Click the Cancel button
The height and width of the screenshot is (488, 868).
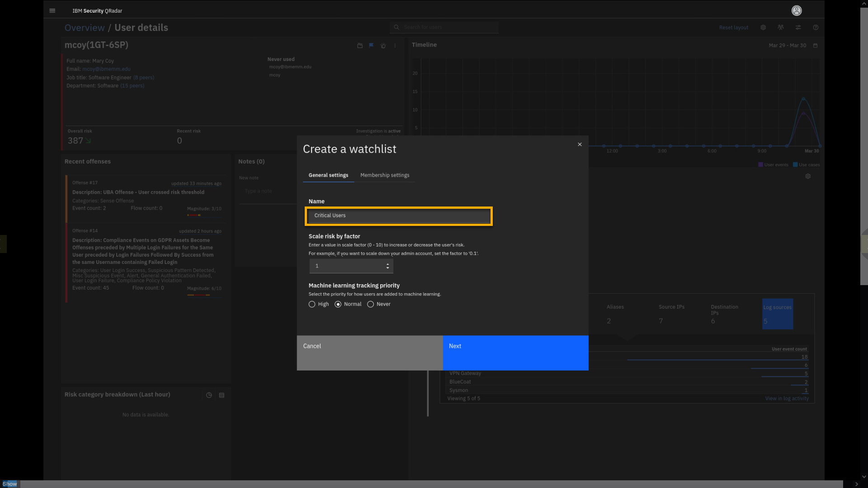[x=369, y=353]
